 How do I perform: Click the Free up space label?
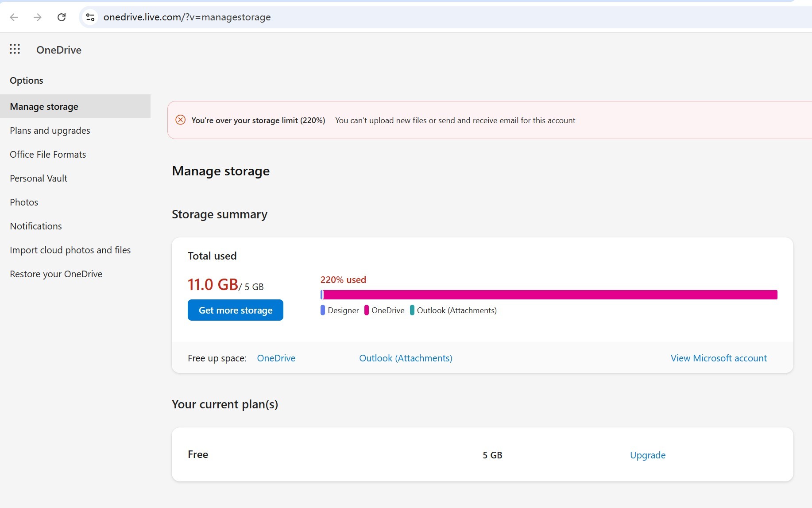[217, 358]
